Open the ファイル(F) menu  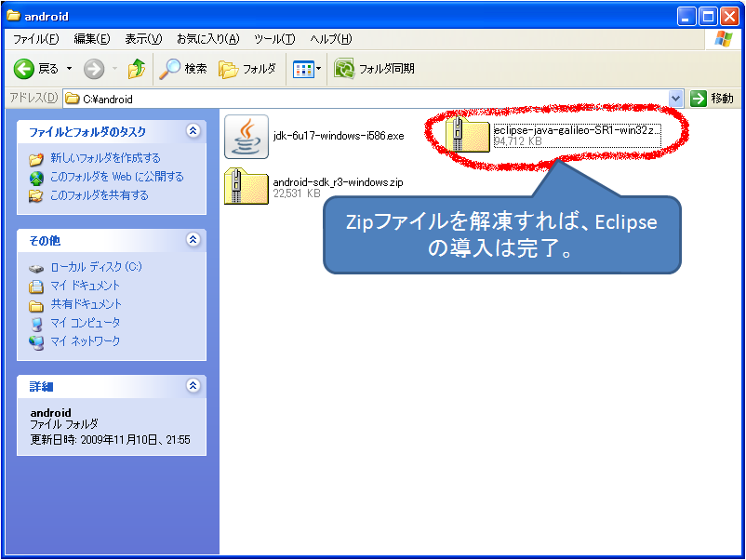(x=35, y=39)
